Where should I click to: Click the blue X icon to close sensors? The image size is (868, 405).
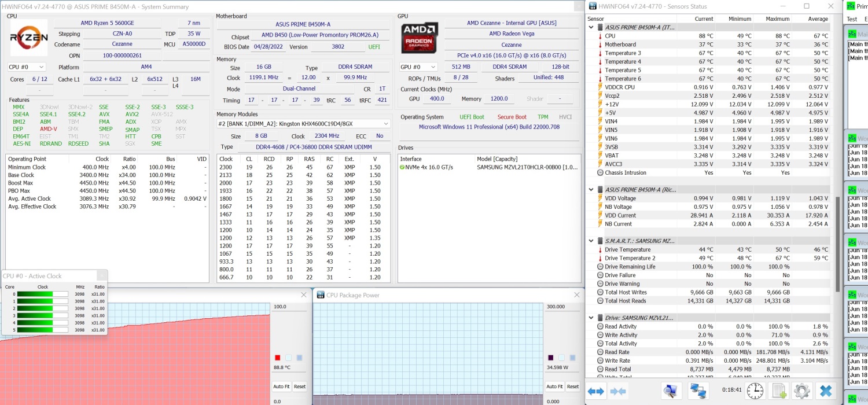[x=826, y=391]
